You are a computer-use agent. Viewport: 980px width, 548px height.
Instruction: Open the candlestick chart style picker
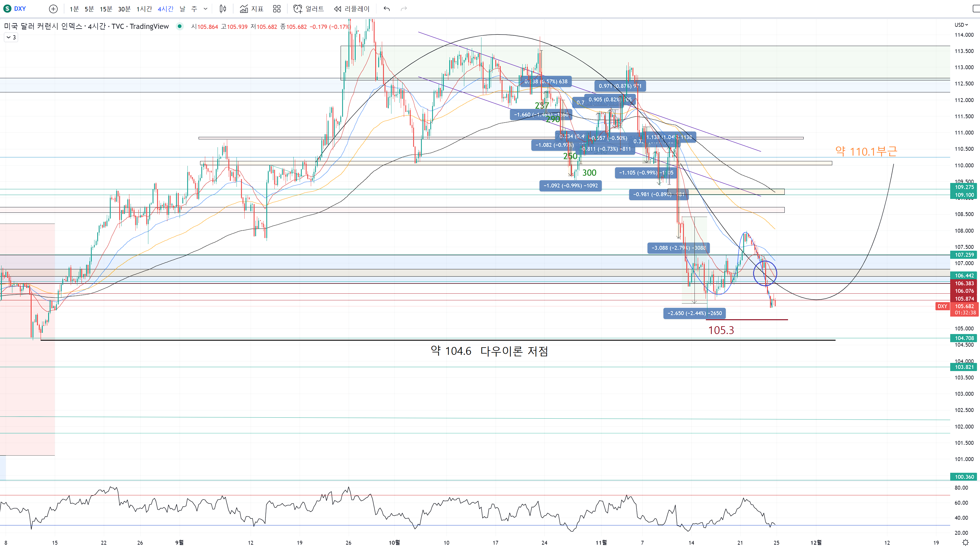point(223,9)
